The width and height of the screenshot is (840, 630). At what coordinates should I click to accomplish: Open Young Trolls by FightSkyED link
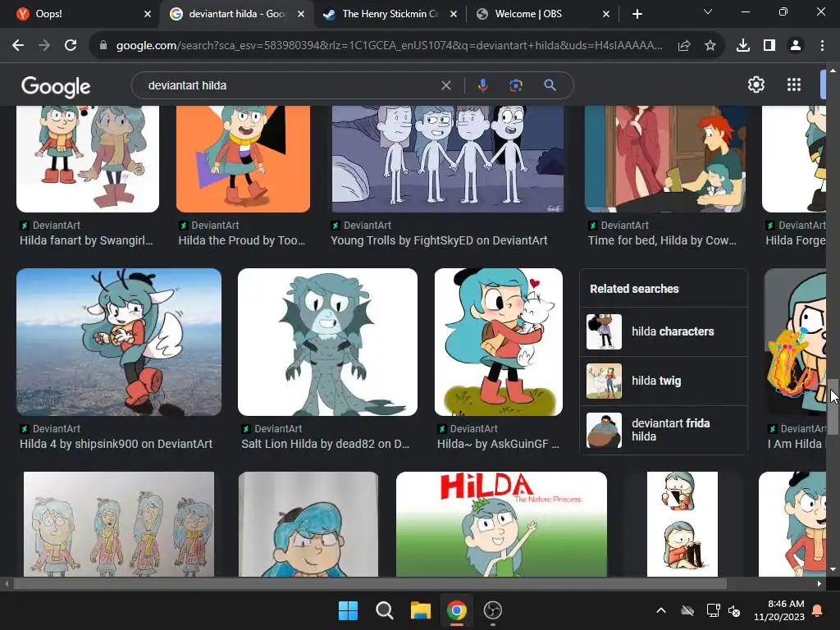tap(439, 240)
